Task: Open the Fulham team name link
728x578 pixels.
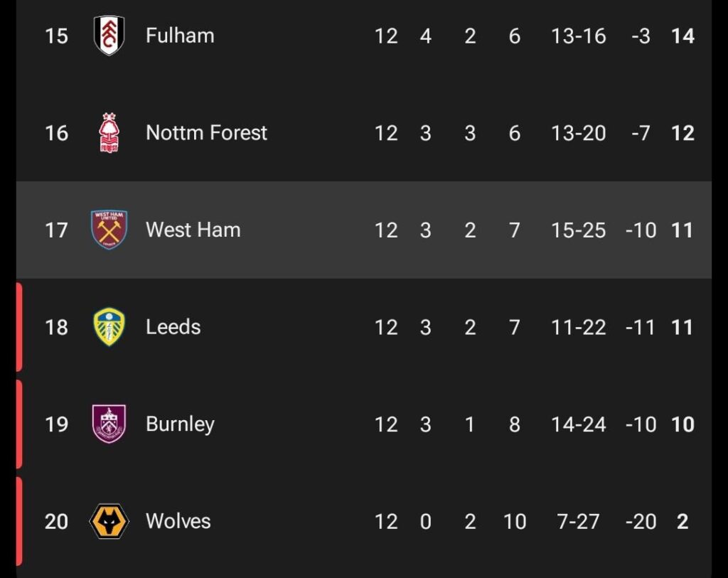Action: pyautogui.click(x=179, y=36)
